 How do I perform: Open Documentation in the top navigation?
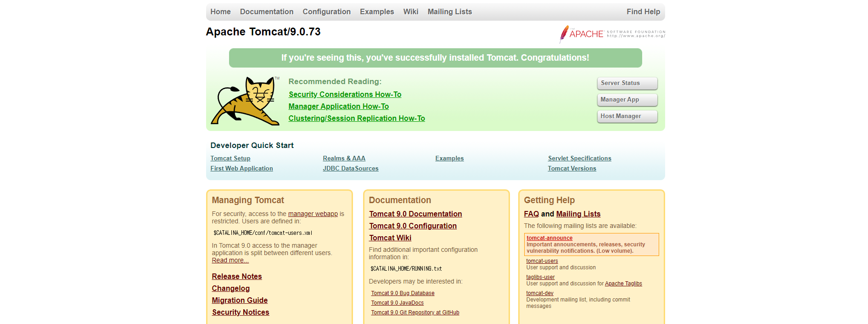tap(267, 12)
